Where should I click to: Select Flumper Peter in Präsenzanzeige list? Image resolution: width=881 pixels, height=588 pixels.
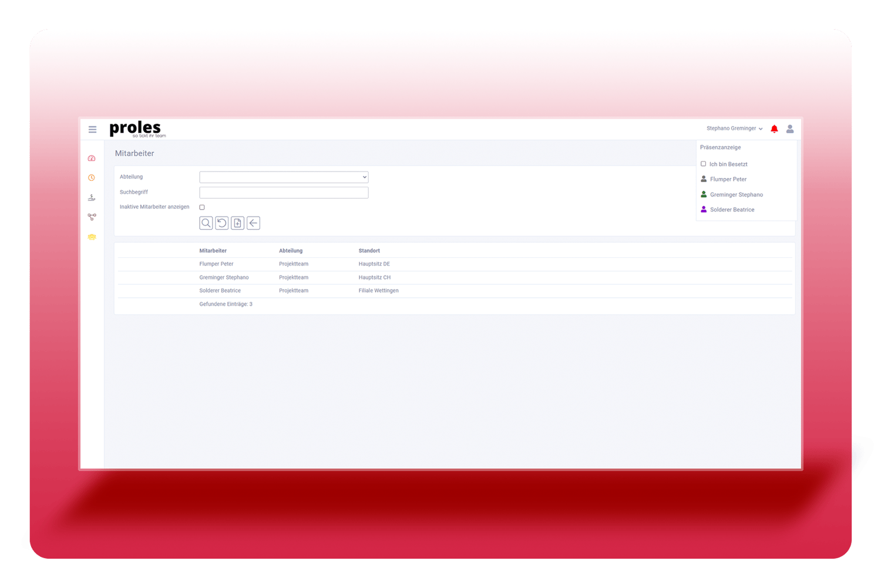(x=728, y=179)
